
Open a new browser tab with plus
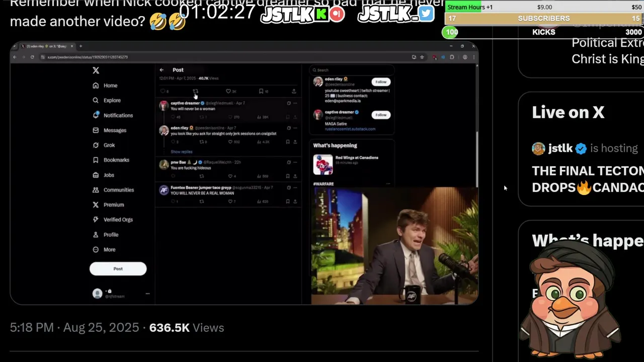(x=80, y=46)
